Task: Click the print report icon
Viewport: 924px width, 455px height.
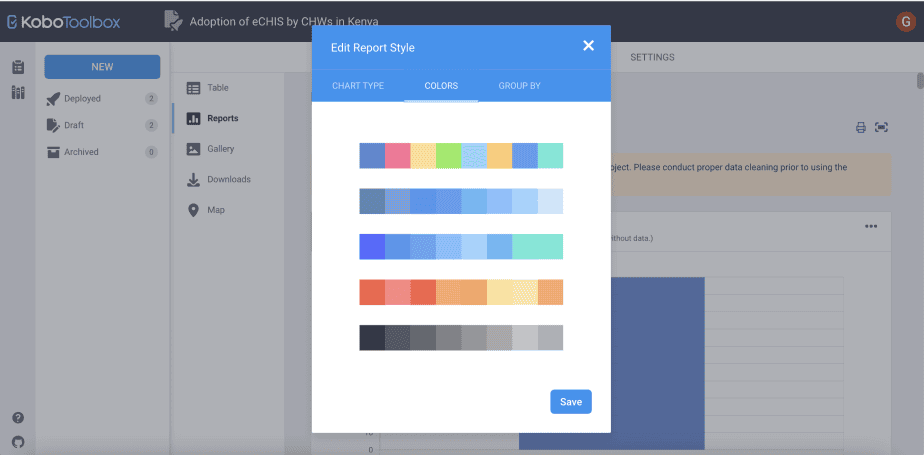Action: pyautogui.click(x=861, y=127)
